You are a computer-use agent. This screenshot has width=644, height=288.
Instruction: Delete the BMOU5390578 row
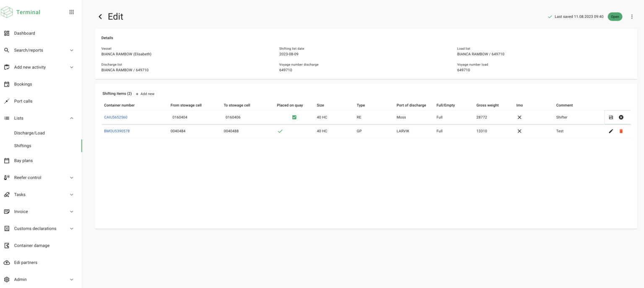(x=621, y=131)
